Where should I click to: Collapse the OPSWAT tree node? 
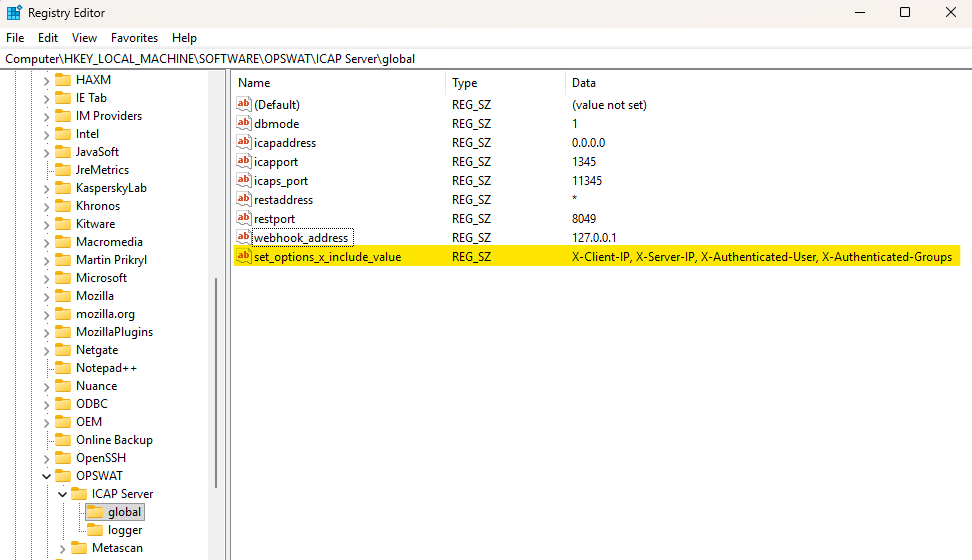46,476
